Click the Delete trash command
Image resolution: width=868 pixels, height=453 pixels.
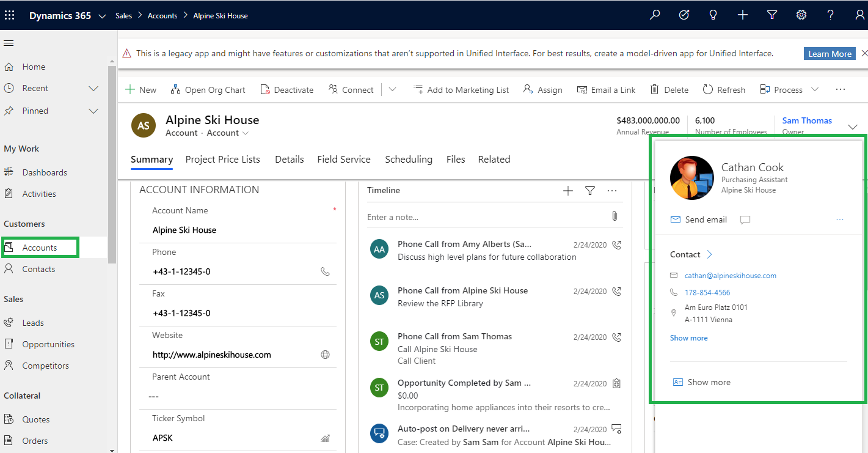point(669,90)
